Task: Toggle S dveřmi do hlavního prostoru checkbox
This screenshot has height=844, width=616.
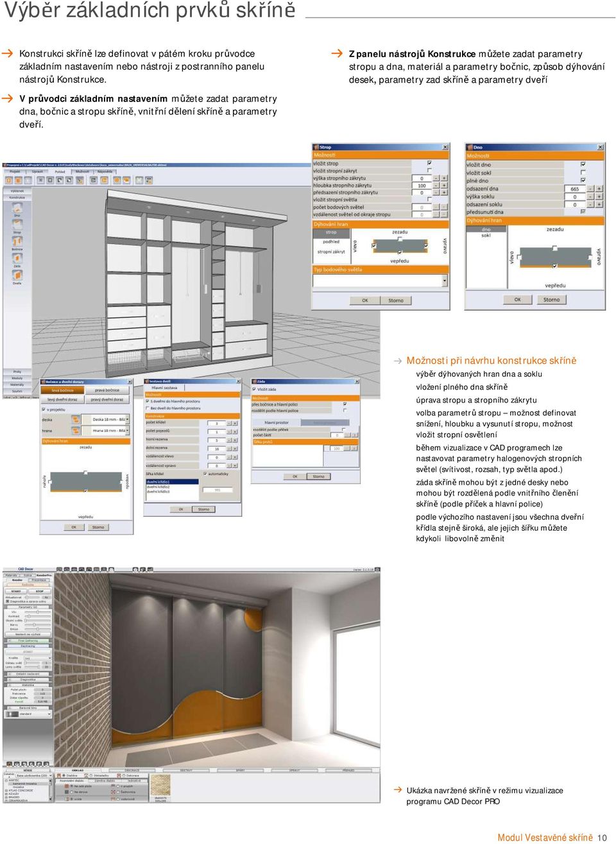Action: point(148,401)
